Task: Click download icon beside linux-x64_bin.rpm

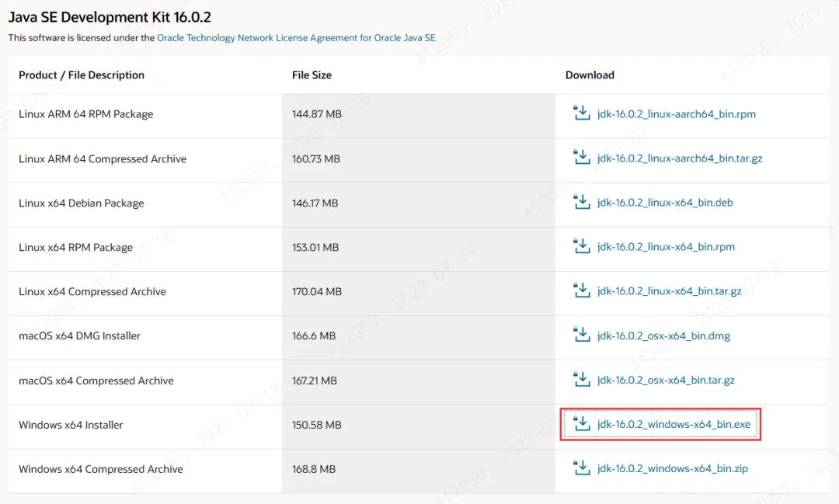Action: (x=582, y=246)
